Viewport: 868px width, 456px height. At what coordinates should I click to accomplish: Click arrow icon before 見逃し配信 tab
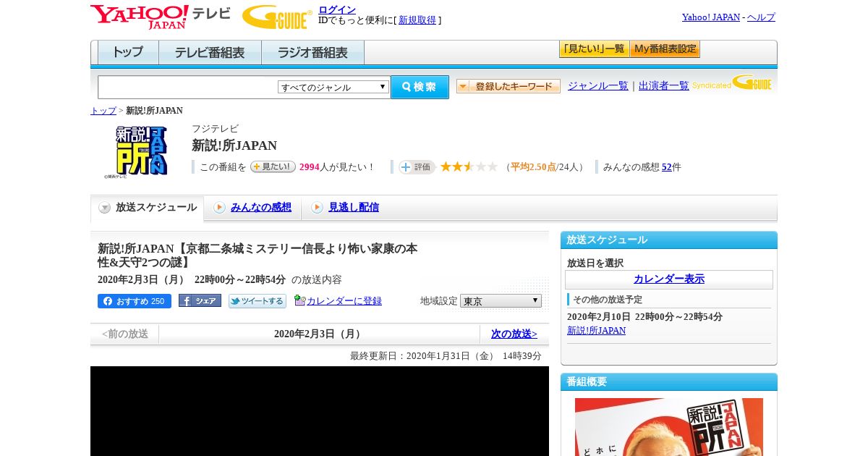point(317,208)
